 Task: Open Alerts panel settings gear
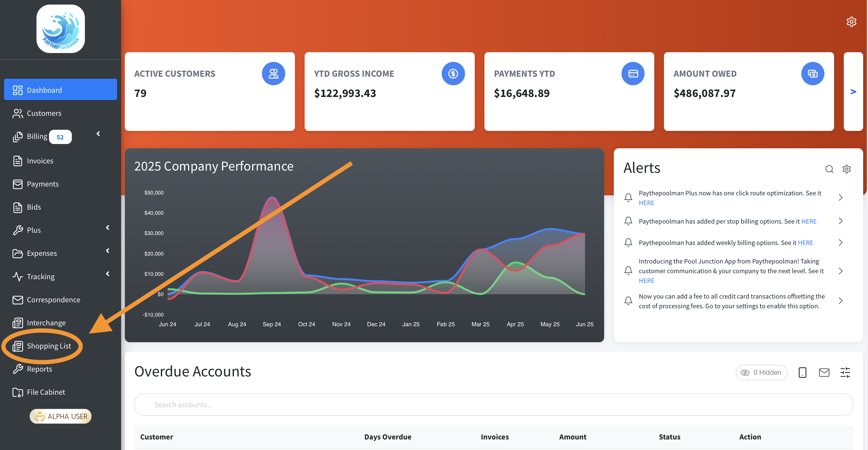coord(846,169)
